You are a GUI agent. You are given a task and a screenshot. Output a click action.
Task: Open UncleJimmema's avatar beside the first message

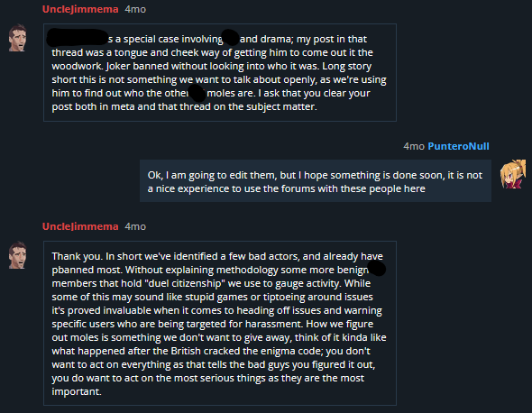tap(18, 38)
